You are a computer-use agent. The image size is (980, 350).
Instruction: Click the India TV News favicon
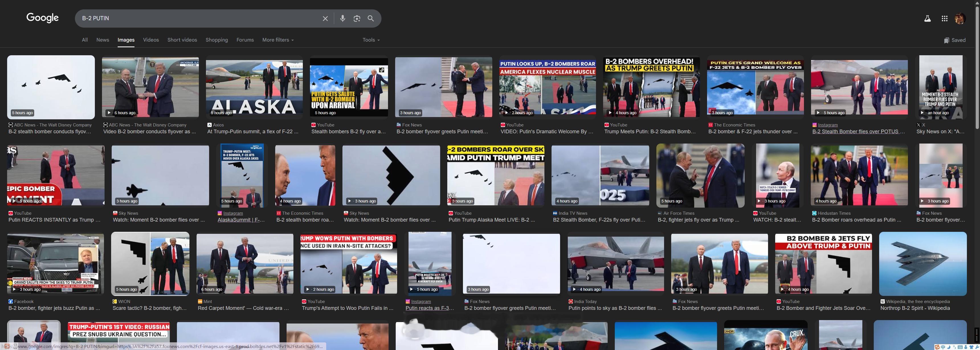(x=555, y=213)
